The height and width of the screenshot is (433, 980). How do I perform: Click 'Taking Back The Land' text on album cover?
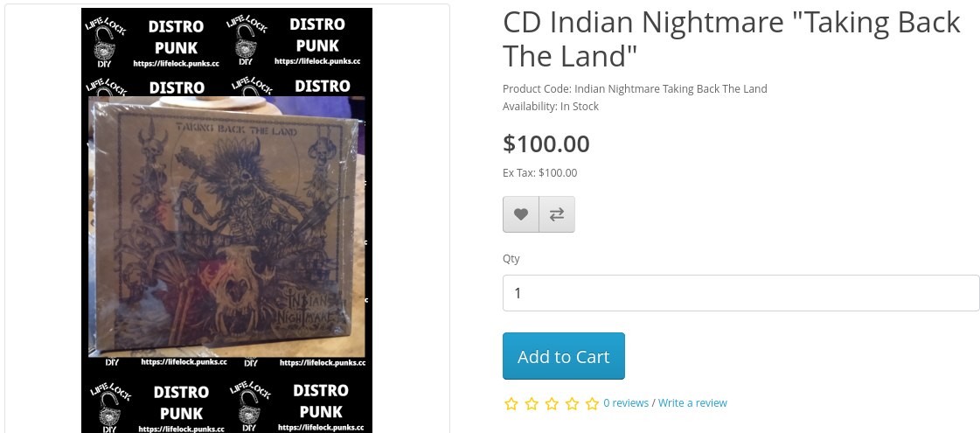coord(236,130)
